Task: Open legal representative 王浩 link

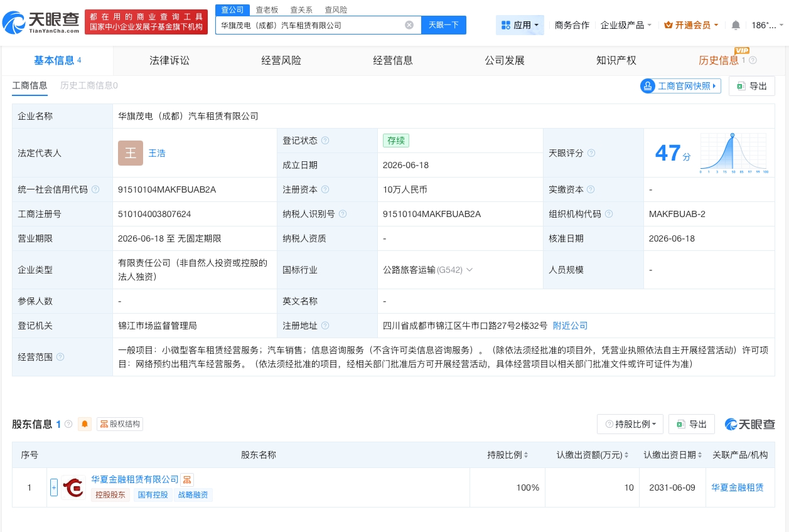Action: (157, 153)
